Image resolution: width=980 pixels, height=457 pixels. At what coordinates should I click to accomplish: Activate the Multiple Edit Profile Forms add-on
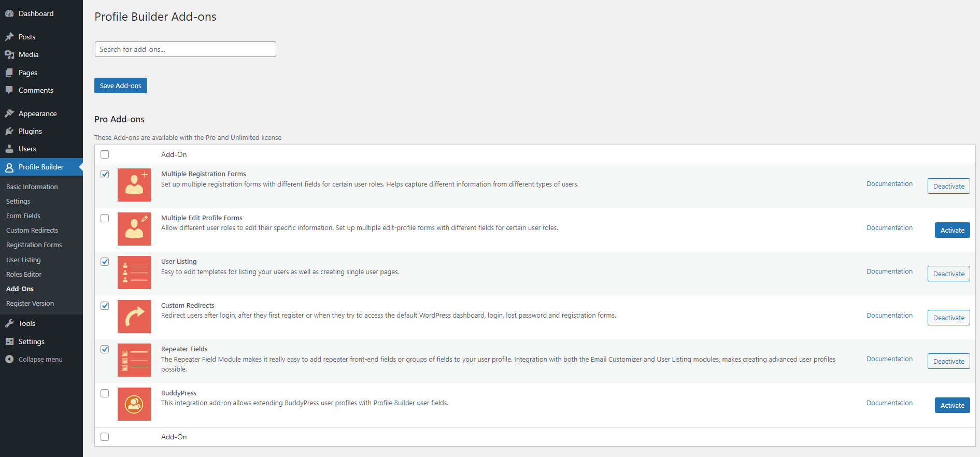(x=952, y=230)
